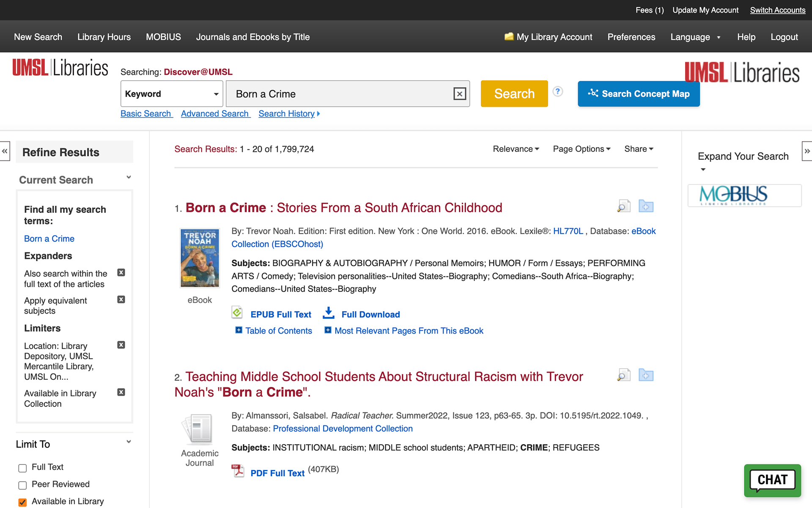This screenshot has height=508, width=812.
Task: Open search help question mark icon
Action: [x=558, y=91]
